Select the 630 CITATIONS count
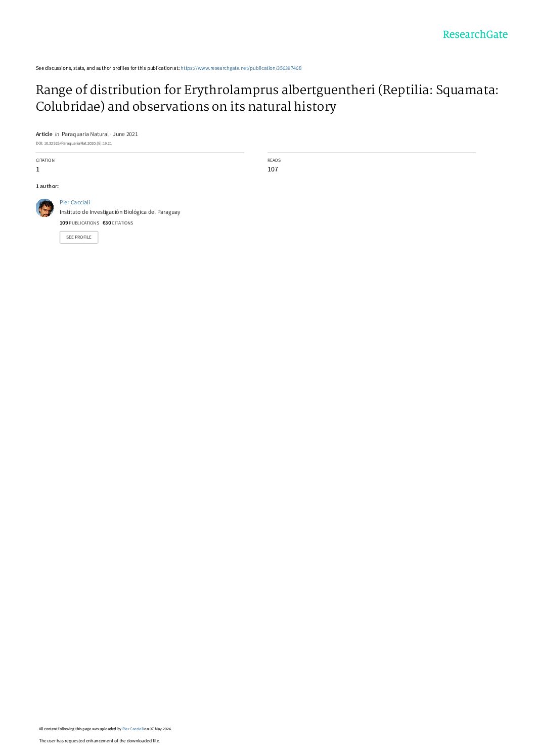Screen dimensions: 535x756 click(x=118, y=223)
